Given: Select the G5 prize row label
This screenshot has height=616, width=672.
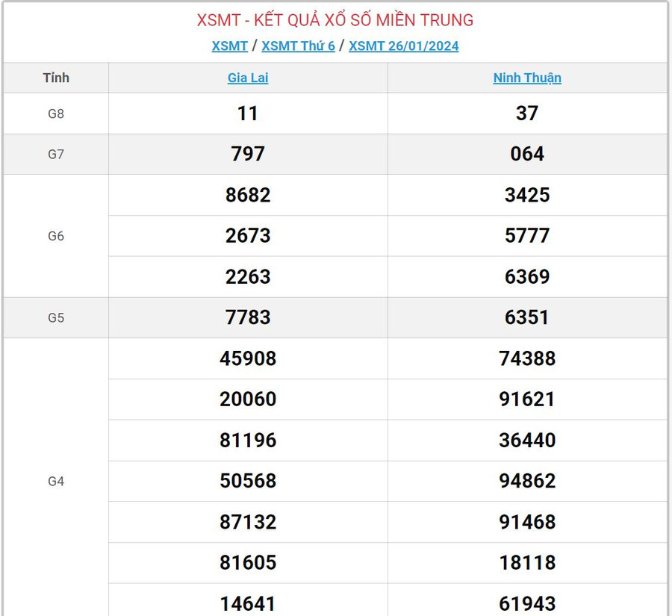Looking at the screenshot, I should 56,317.
